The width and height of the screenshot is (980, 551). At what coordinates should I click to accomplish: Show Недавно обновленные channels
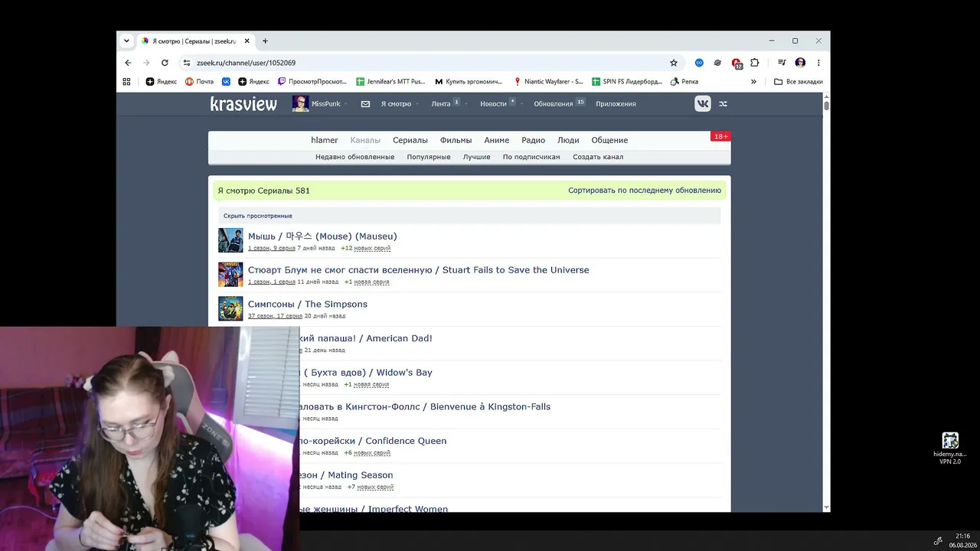point(355,157)
